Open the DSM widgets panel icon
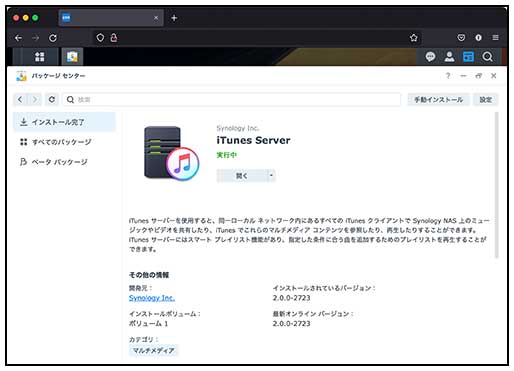Image resolution: width=514 pixels, height=371 pixels. click(468, 57)
